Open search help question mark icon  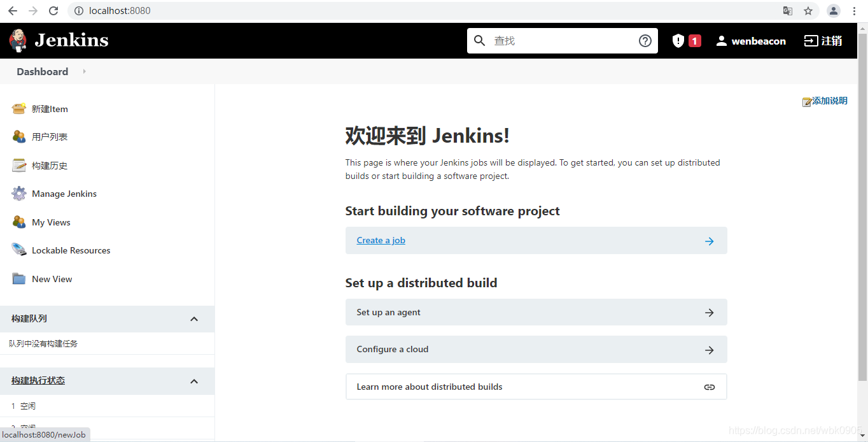(x=645, y=41)
